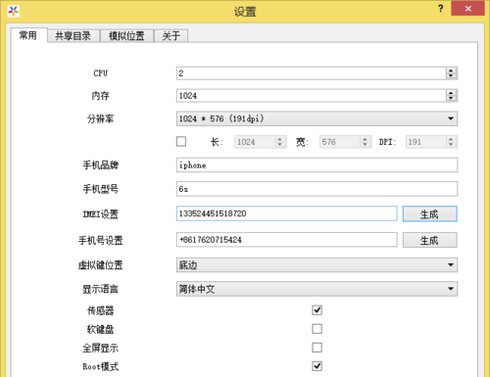This screenshot has height=377, width=490.
Task: Open the 显示语言 dropdown
Action: (317, 289)
